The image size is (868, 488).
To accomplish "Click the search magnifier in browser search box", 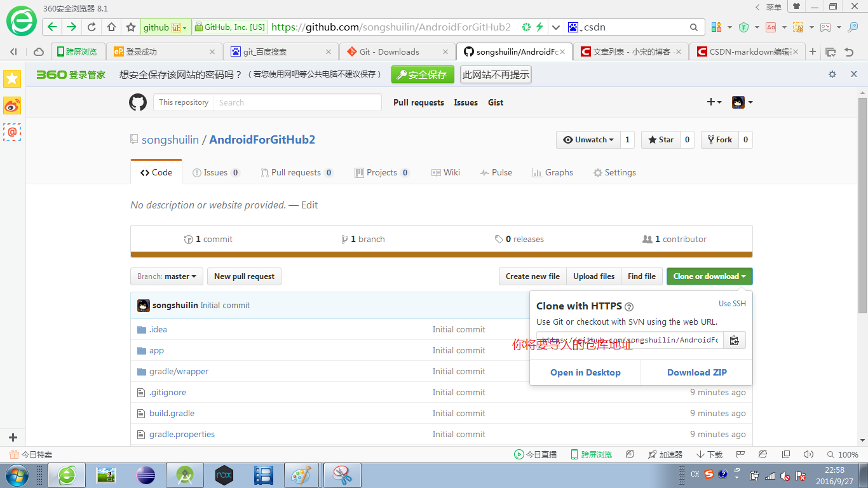I will (x=694, y=27).
